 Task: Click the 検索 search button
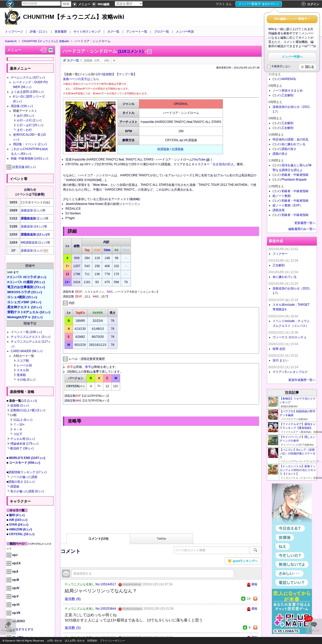(66, 4)
